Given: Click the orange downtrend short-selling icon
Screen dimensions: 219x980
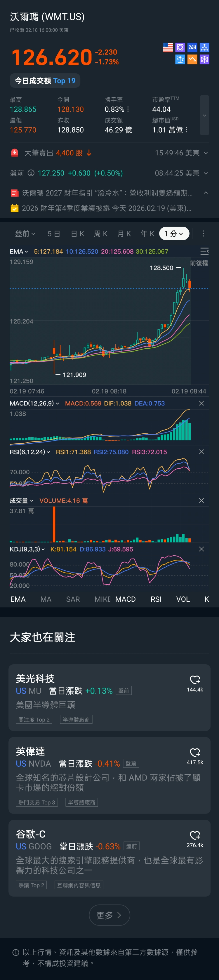Looking at the screenshot, I should pyautogui.click(x=192, y=59).
